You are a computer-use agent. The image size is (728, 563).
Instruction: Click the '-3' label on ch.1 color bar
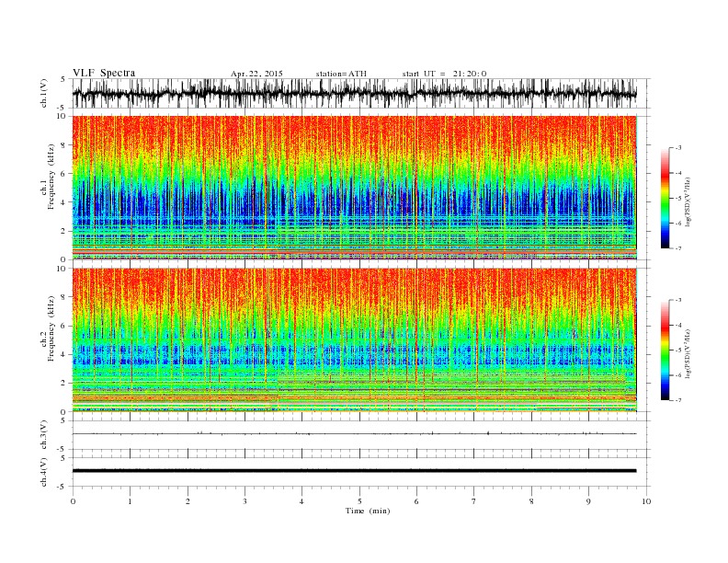678,148
